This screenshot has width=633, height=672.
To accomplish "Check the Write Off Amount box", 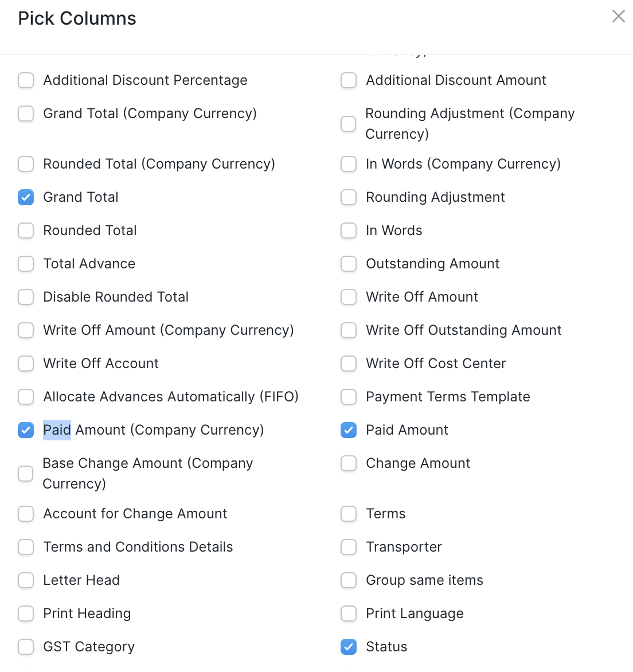I will (x=349, y=297).
